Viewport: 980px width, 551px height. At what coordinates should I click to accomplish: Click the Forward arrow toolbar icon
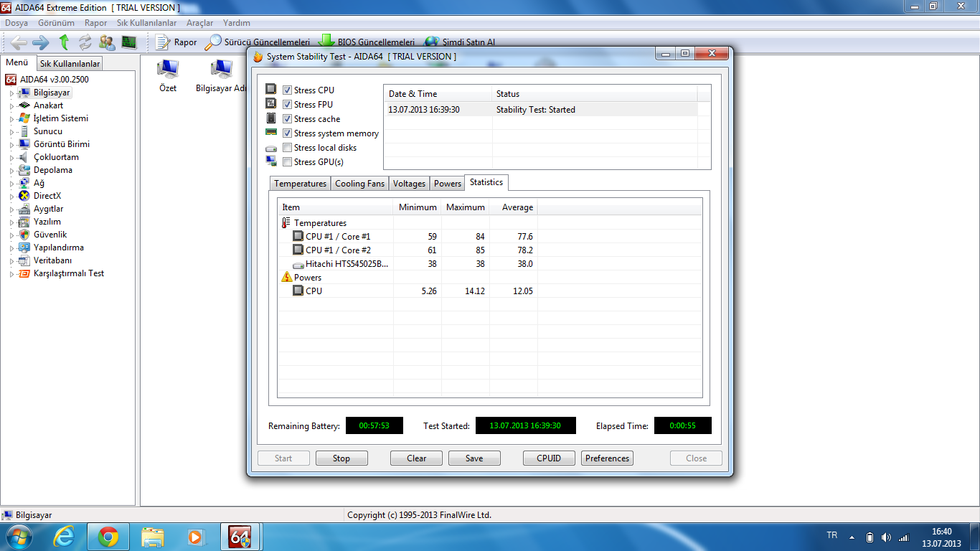[40, 42]
